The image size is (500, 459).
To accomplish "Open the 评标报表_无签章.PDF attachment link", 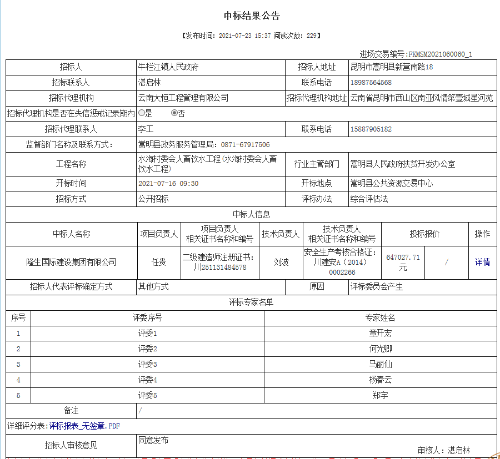I will click(85, 426).
